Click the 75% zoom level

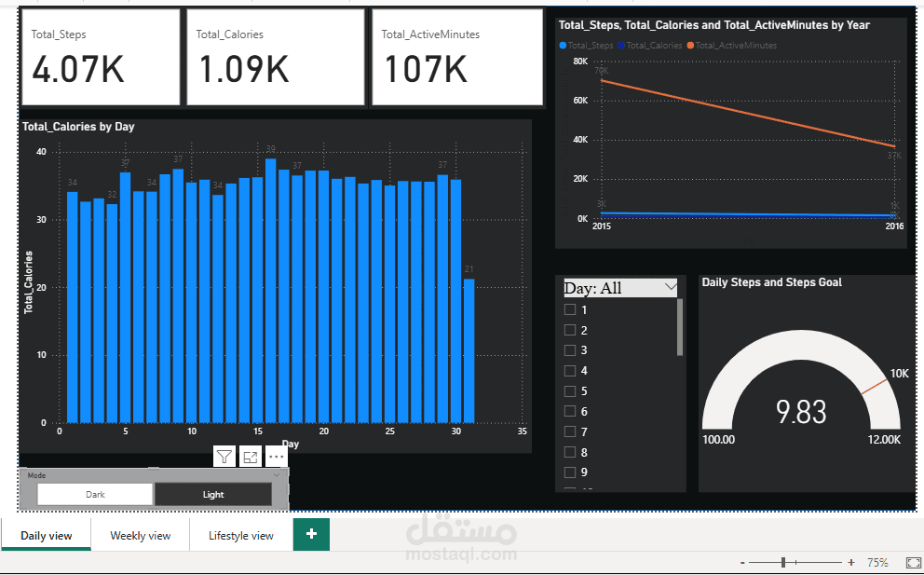pyautogui.click(x=877, y=563)
